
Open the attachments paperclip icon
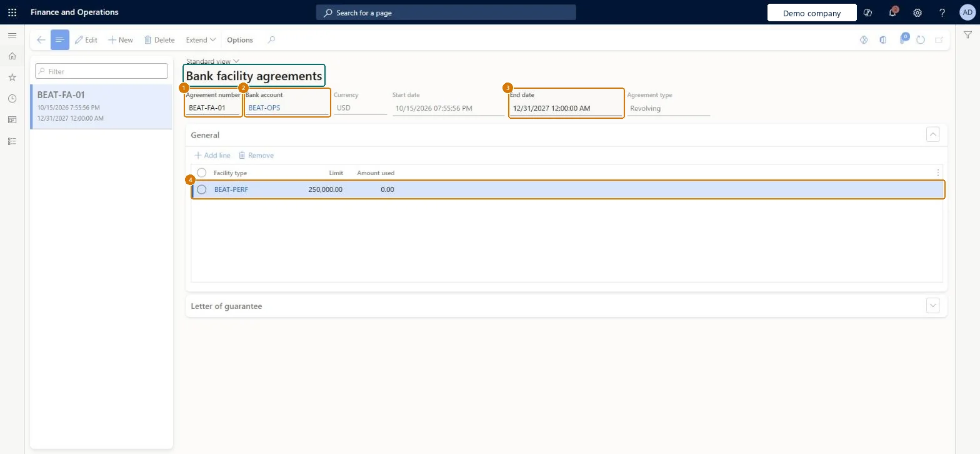coord(902,40)
